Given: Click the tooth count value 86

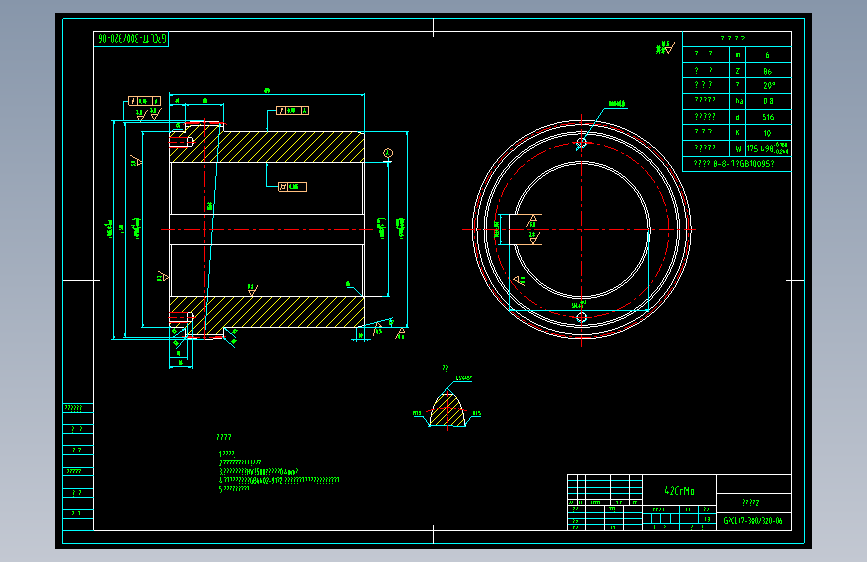Looking at the screenshot, I should pos(767,71).
